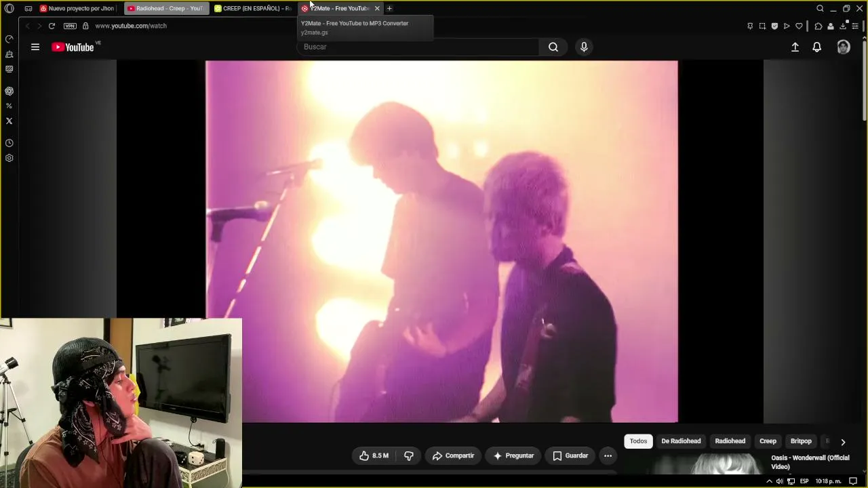The height and width of the screenshot is (488, 868).
Task: Switch to the CREEP (EN ESPAÑOL) tab
Action: [x=253, y=8]
